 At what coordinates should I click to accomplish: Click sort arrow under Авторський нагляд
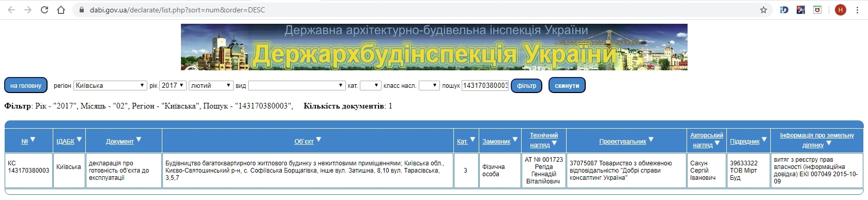click(x=717, y=143)
